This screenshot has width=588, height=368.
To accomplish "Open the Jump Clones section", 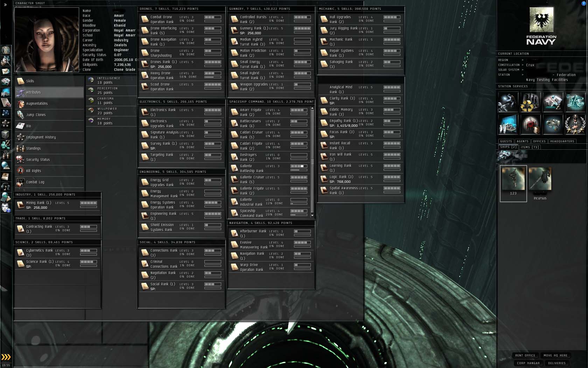I will pos(49,115).
